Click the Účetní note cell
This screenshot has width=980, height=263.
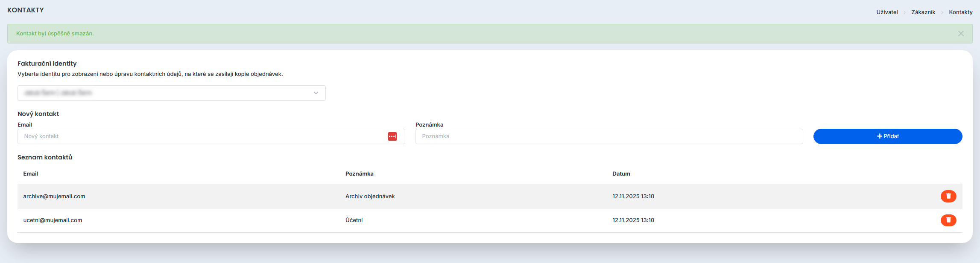click(354, 220)
